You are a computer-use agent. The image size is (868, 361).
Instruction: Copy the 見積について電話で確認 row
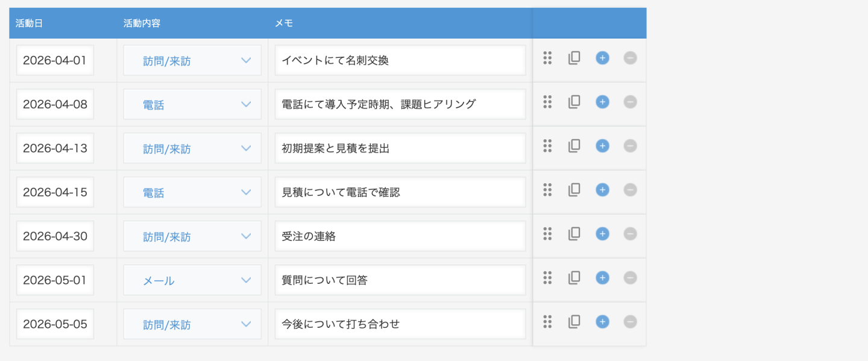coord(574,190)
